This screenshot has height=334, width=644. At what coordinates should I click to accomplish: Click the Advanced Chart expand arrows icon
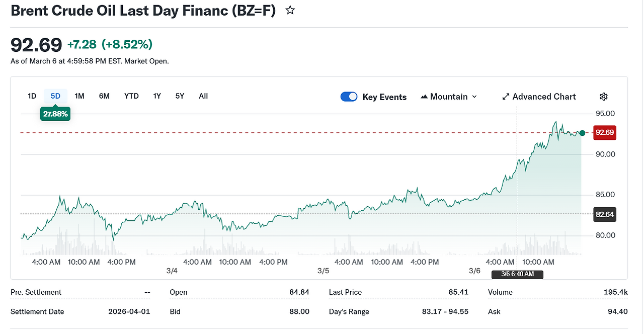click(x=506, y=97)
